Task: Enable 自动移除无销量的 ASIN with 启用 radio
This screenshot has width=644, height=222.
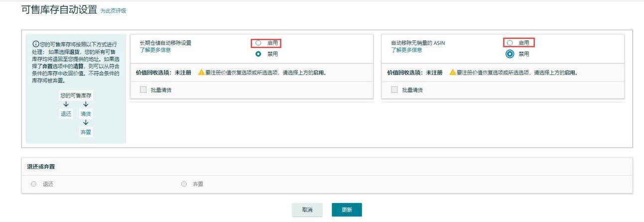Action: (509, 43)
